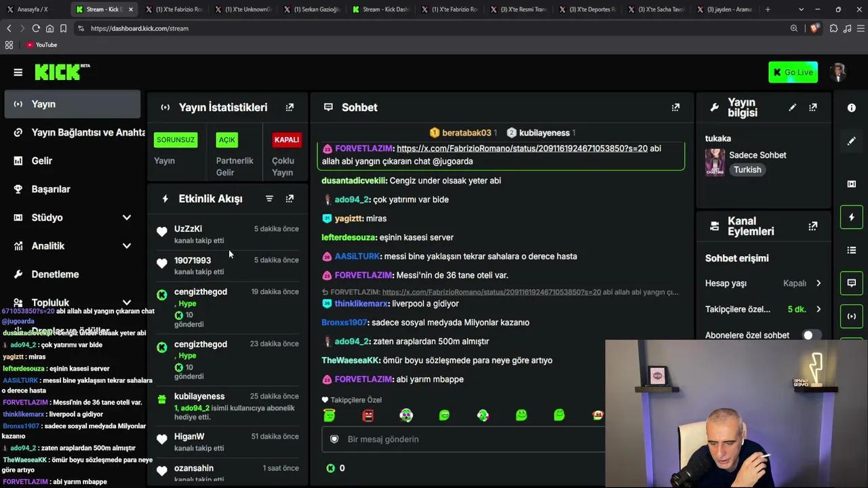Screen dimensions: 868x488
Task: Click the browser address bar URL
Action: [140, 28]
